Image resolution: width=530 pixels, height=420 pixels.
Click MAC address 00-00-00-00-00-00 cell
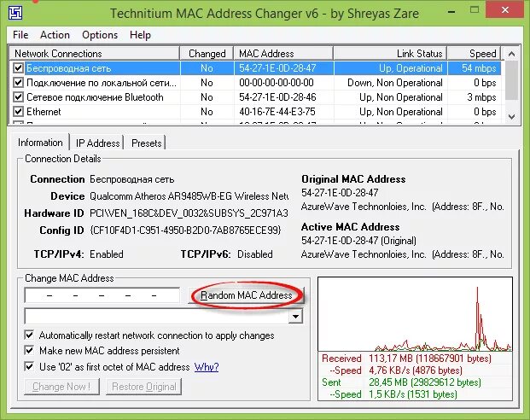277,83
